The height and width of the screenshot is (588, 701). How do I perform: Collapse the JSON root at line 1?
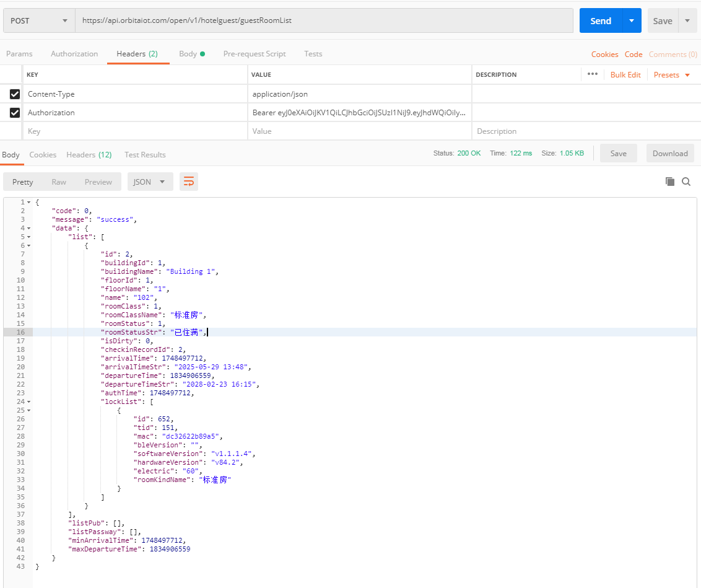[28, 203]
